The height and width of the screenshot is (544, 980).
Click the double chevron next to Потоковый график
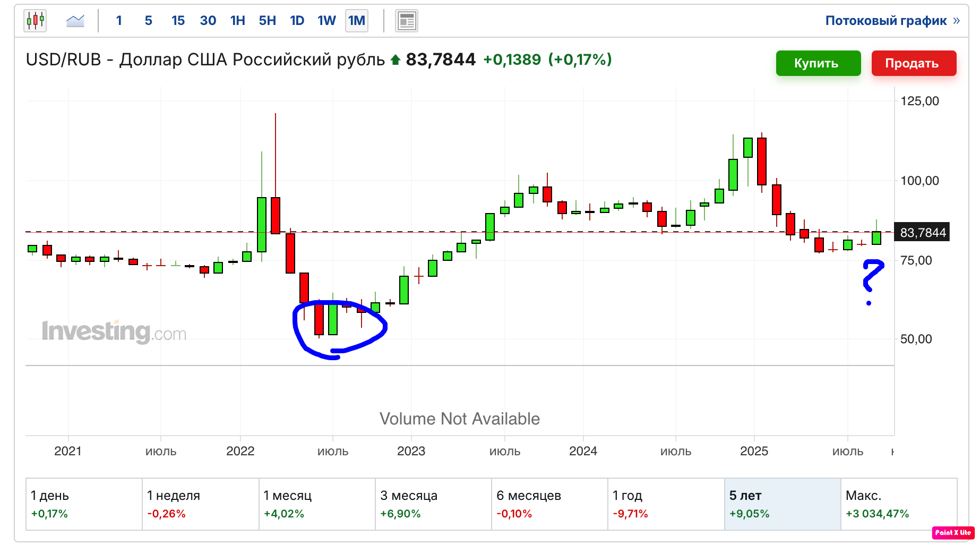[957, 21]
